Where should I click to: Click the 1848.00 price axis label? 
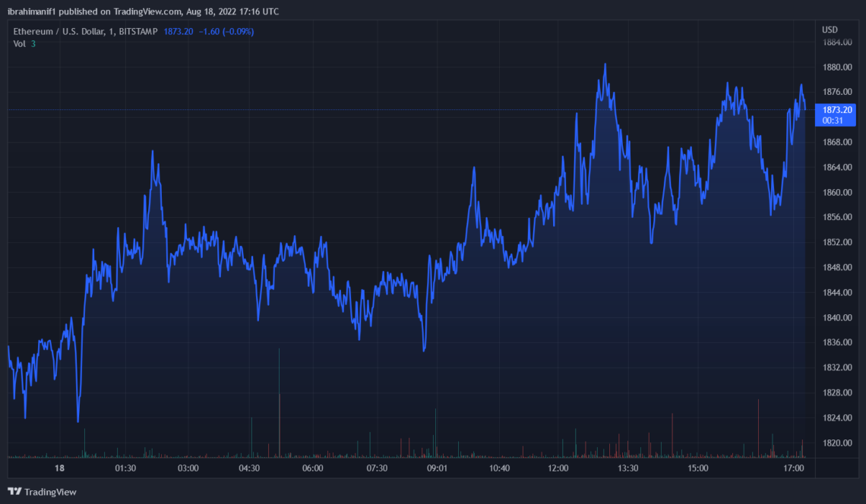(x=838, y=267)
